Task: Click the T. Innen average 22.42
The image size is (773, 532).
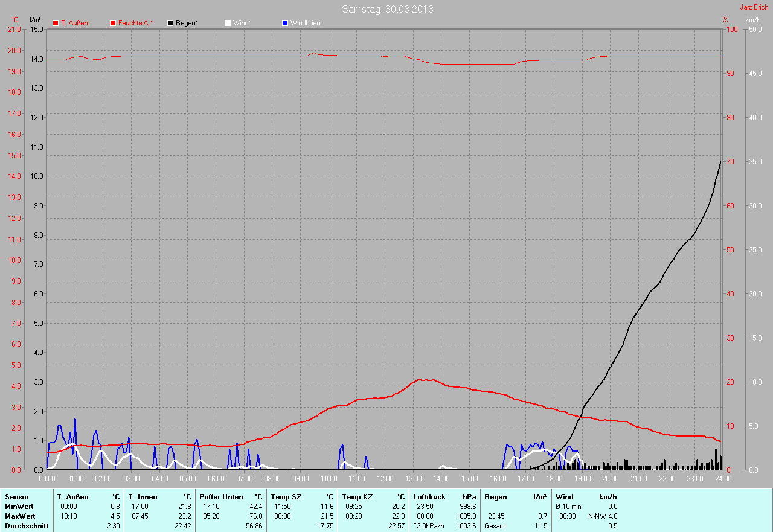Action: (x=182, y=526)
